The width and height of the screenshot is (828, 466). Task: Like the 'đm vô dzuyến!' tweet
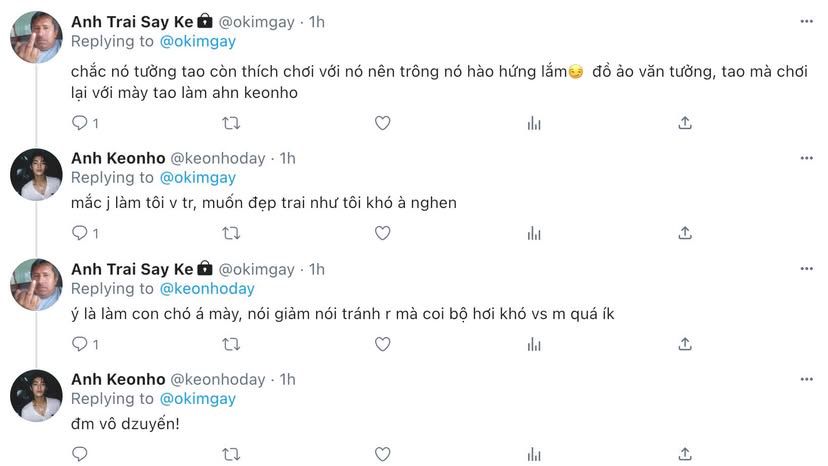point(382,454)
